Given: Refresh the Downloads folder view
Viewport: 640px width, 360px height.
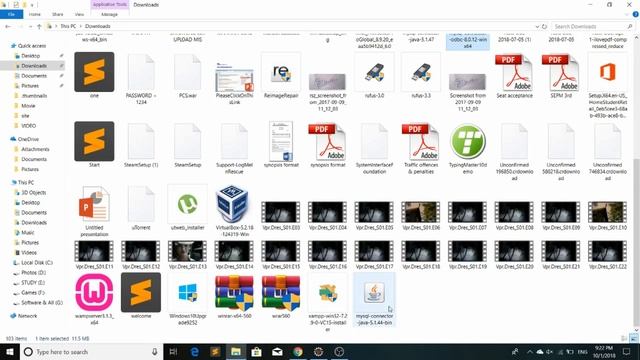Looking at the screenshot, I should [x=544, y=26].
